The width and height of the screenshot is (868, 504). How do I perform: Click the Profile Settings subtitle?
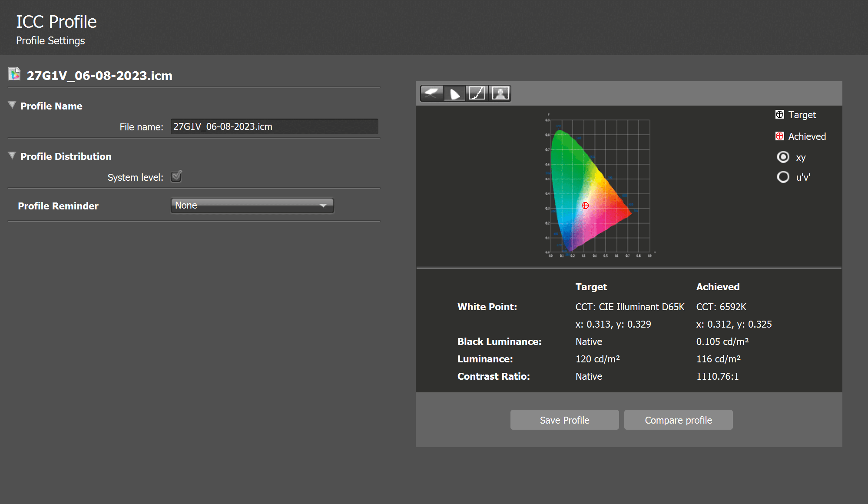[x=50, y=40]
